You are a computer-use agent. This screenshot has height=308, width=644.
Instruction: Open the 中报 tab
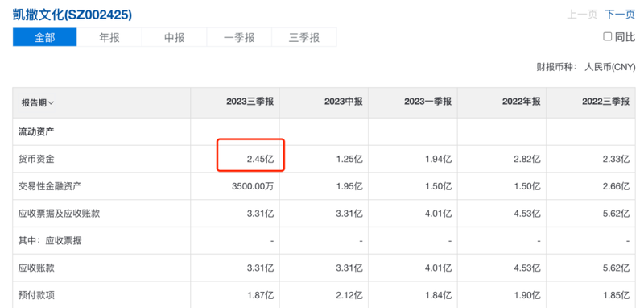[x=174, y=37]
